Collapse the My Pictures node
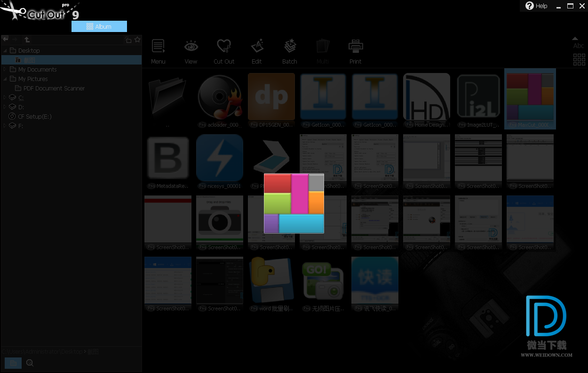Image resolution: width=588 pixels, height=373 pixels. (5, 79)
